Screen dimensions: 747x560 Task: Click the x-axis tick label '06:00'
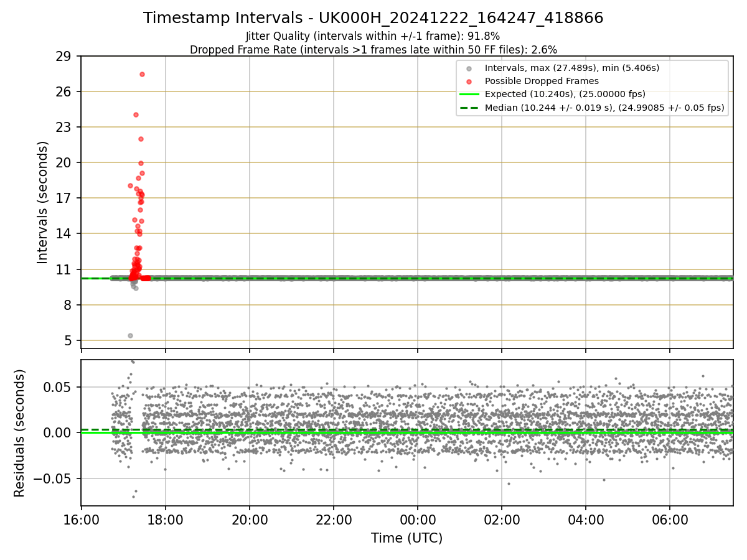tap(669, 519)
